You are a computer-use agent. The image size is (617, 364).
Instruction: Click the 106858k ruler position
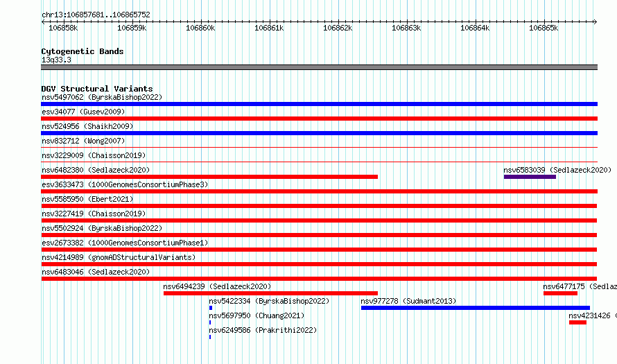pos(63,28)
